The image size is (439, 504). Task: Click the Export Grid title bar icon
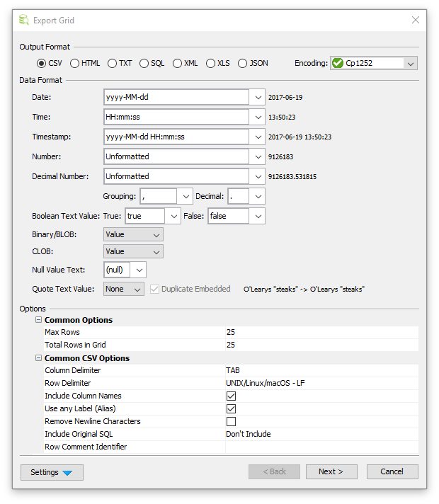point(24,20)
